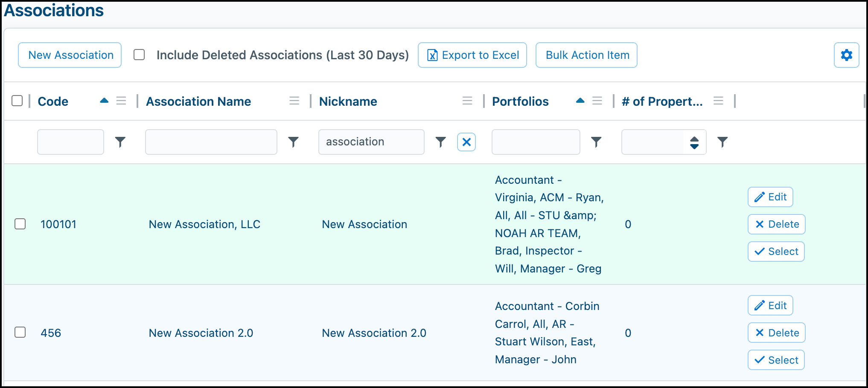Click the Association Name filter input
Image resolution: width=868 pixels, height=388 pixels.
[211, 142]
